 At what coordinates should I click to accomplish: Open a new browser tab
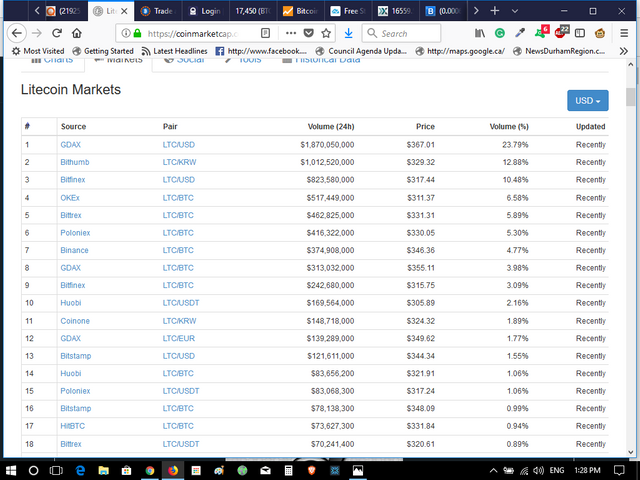495,11
